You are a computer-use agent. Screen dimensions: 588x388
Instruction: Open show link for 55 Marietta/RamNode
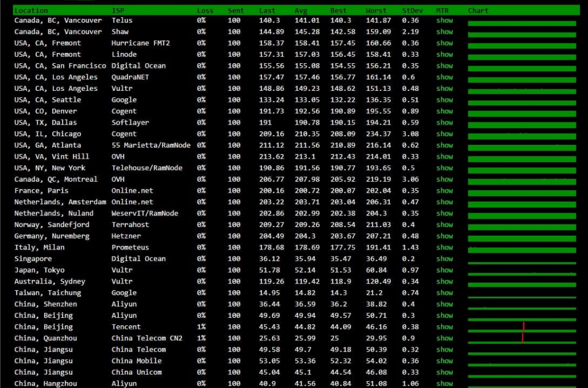(444, 145)
